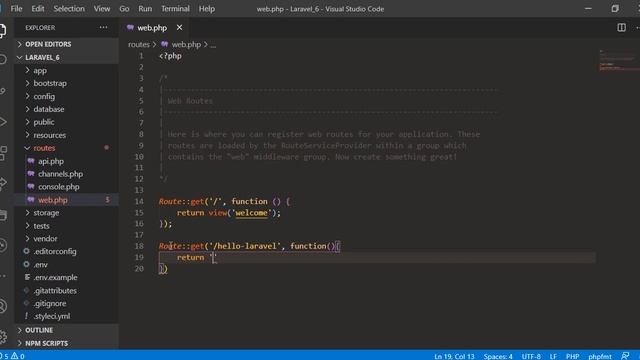This screenshot has width=640, height=360.
Task: Open the File menu
Action: (16, 9)
